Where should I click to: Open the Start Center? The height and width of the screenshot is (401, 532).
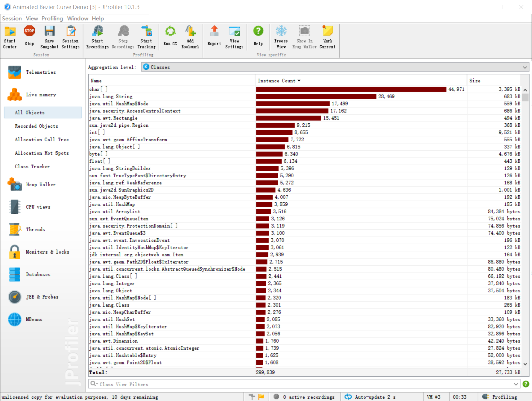[x=10, y=37]
